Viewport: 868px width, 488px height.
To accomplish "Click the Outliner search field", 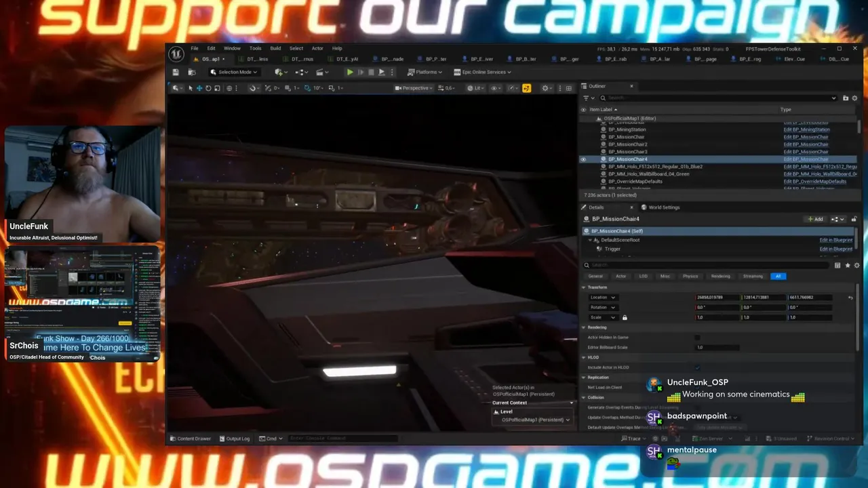I will pos(719,98).
